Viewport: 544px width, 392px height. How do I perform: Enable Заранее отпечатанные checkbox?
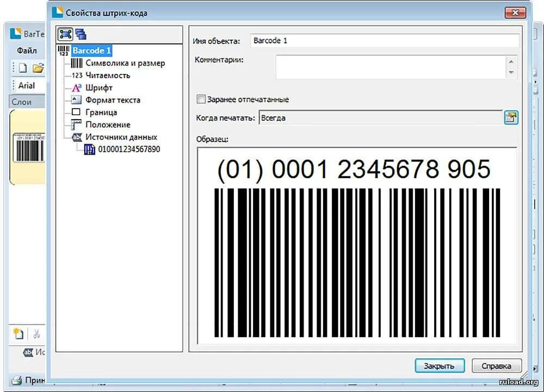[201, 99]
